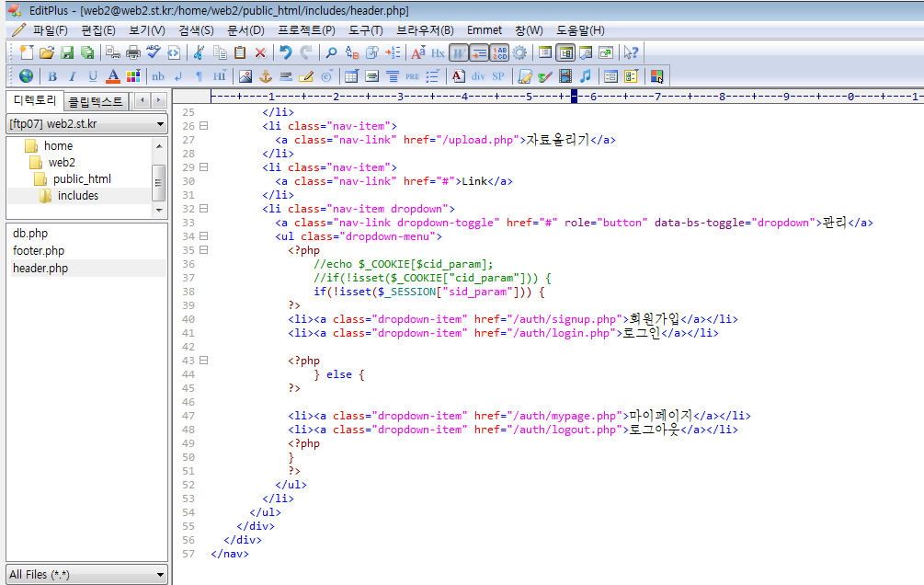Save all files with stacked floppy icon

87,52
